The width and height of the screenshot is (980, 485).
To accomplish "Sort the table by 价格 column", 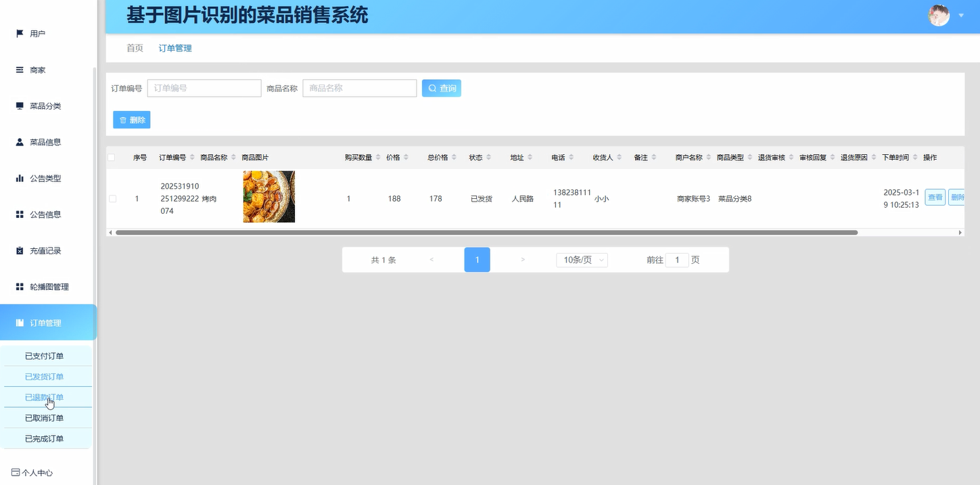I will pos(394,157).
